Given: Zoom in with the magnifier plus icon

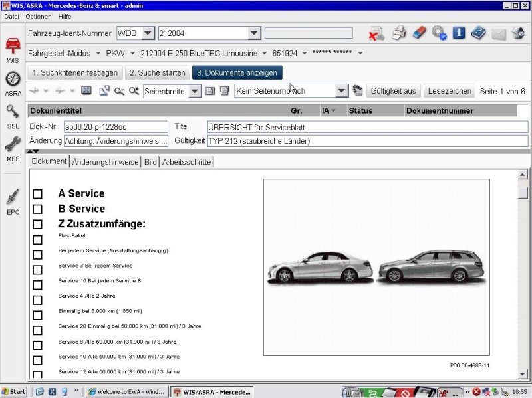Looking at the screenshot, I should click(x=134, y=91).
